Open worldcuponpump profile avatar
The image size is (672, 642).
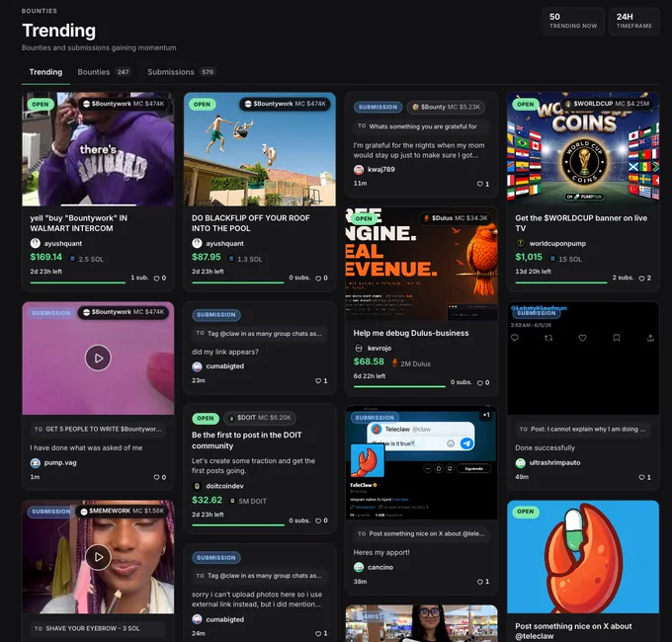(x=520, y=243)
